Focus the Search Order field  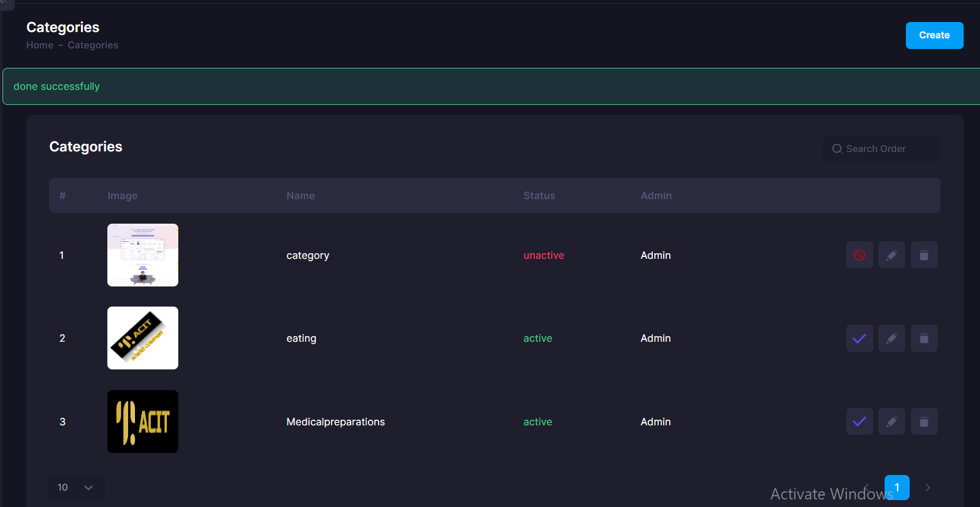tap(881, 149)
